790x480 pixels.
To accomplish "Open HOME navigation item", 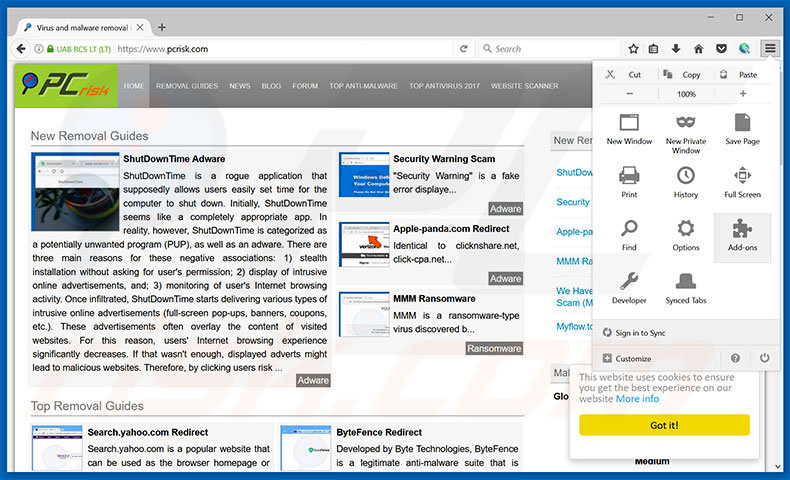I will click(134, 86).
